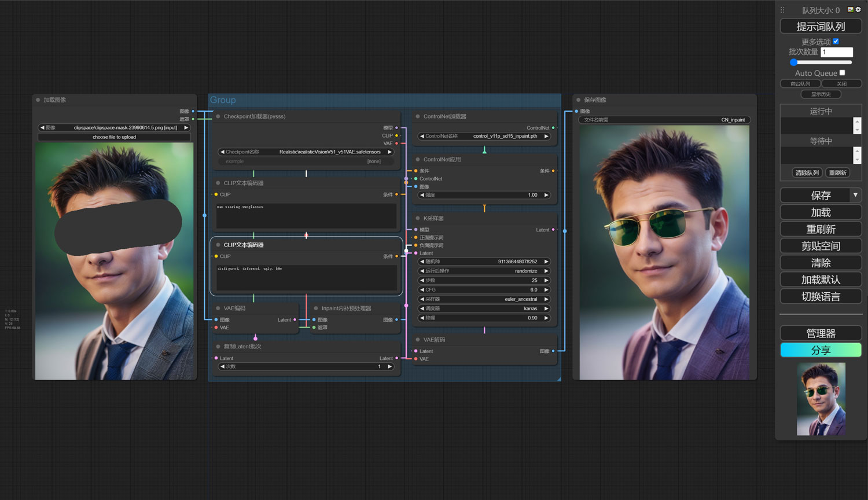Increase 次数 in 复制Latent批次 node
868x500 pixels.
click(x=389, y=366)
